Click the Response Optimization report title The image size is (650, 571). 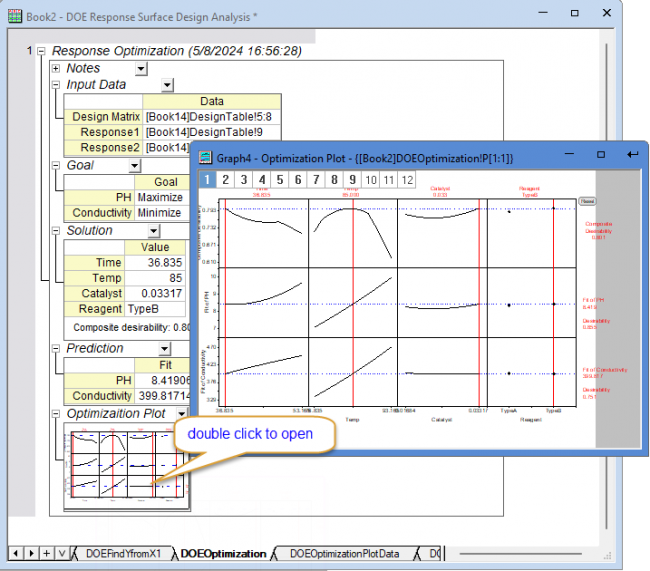tap(177, 51)
